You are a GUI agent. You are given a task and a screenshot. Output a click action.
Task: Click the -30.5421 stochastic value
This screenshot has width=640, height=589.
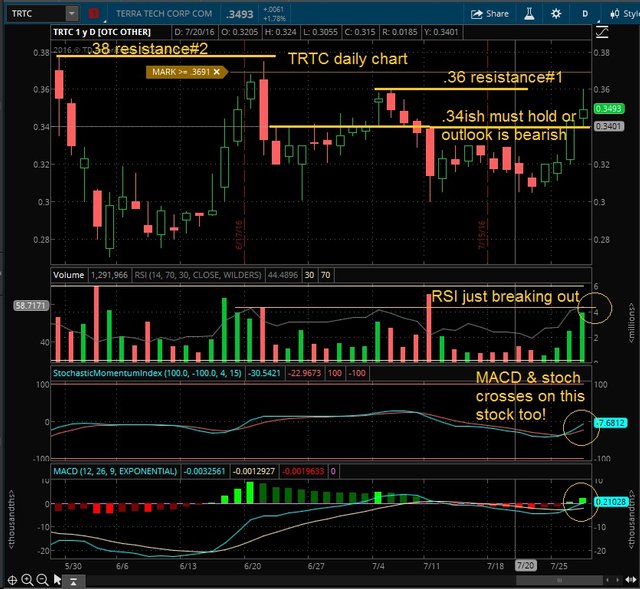pyautogui.click(x=264, y=373)
